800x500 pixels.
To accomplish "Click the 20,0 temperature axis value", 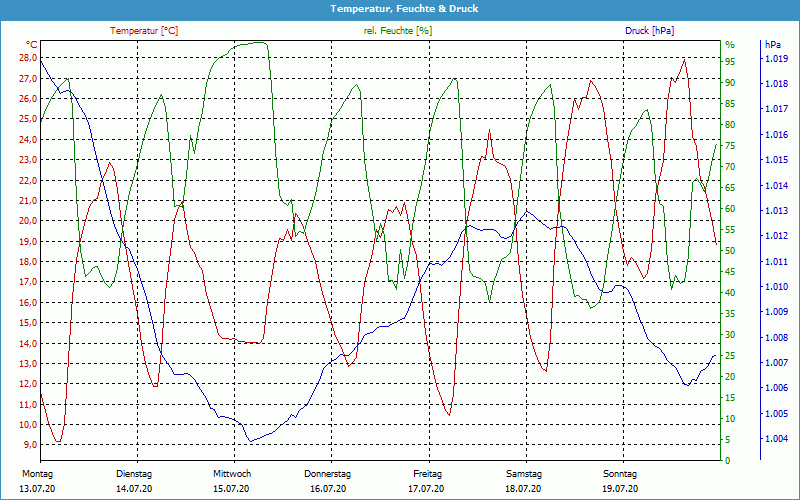I will pos(29,221).
